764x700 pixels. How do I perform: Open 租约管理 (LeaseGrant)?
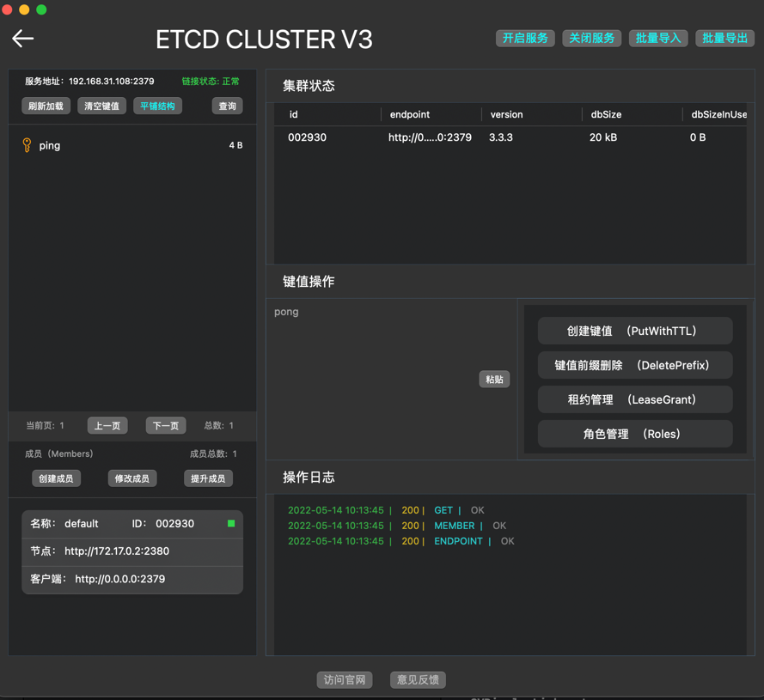coord(634,399)
